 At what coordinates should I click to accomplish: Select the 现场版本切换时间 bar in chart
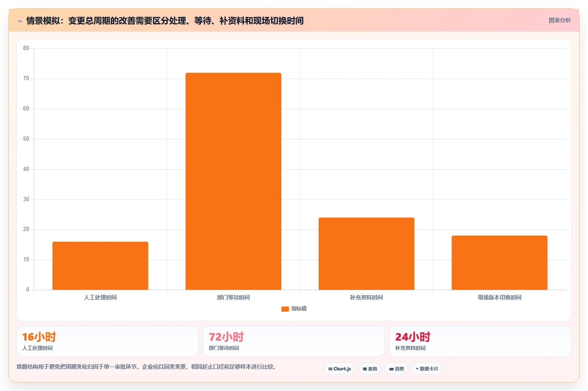pos(499,263)
